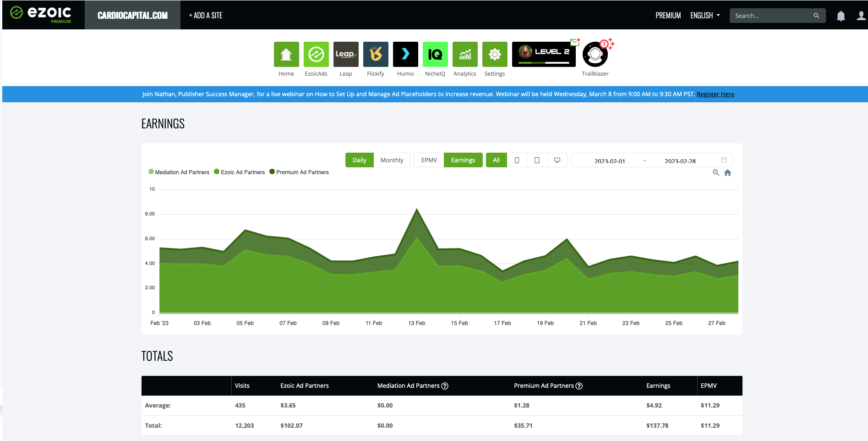Click the notifications bell icon
This screenshot has width=868, height=441.
click(841, 16)
